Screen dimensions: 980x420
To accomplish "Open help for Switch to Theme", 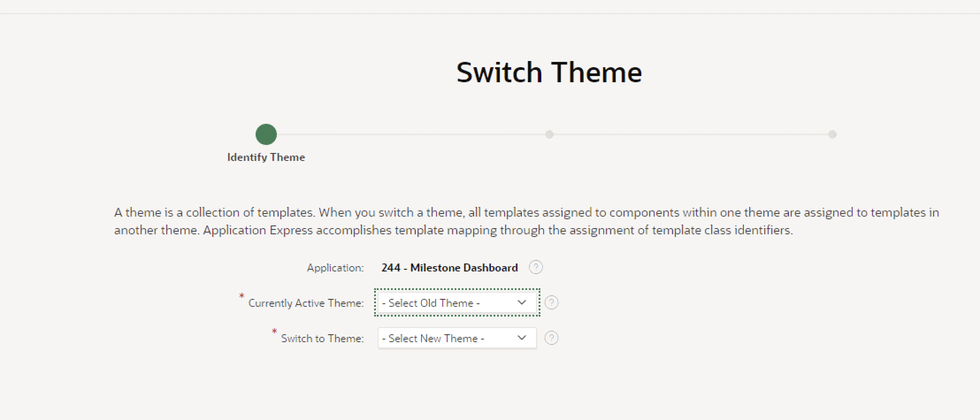I will 551,338.
